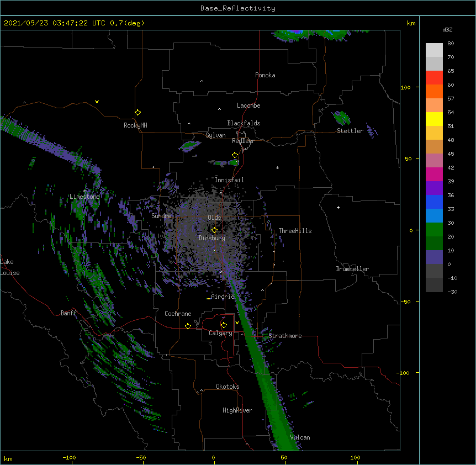Screen dimensions: 476x465
Task: Click the -50 tick on the right axis
Action: pyautogui.click(x=405, y=302)
